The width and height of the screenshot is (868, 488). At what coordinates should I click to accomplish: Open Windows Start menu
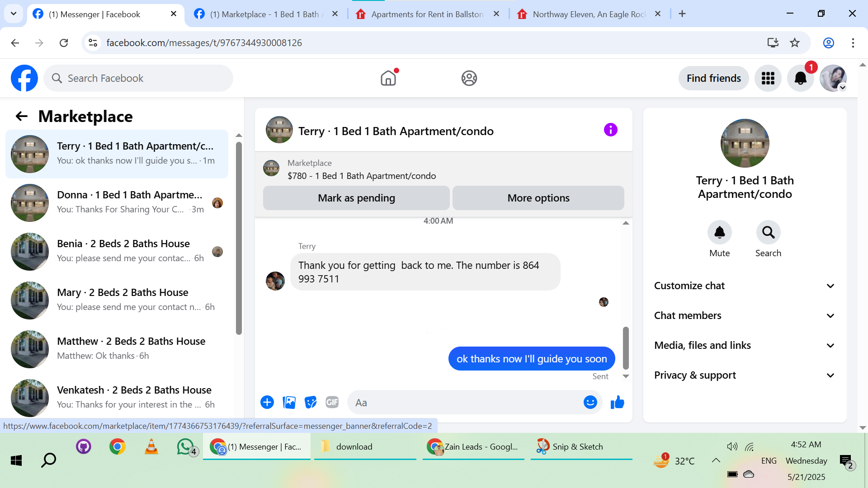(x=16, y=460)
